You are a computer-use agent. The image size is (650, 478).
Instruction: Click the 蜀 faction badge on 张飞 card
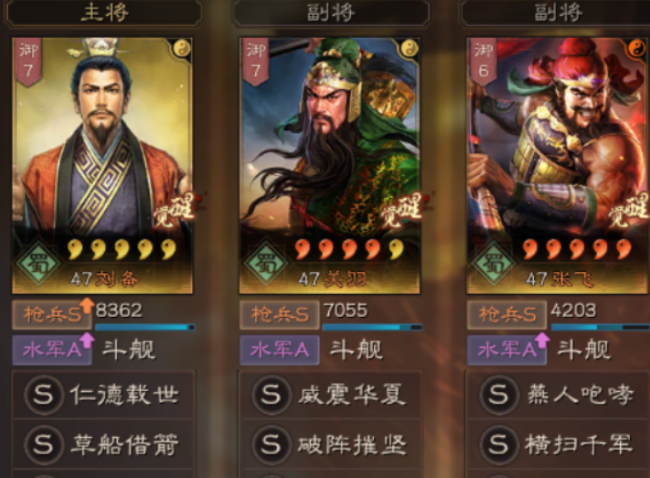493,262
